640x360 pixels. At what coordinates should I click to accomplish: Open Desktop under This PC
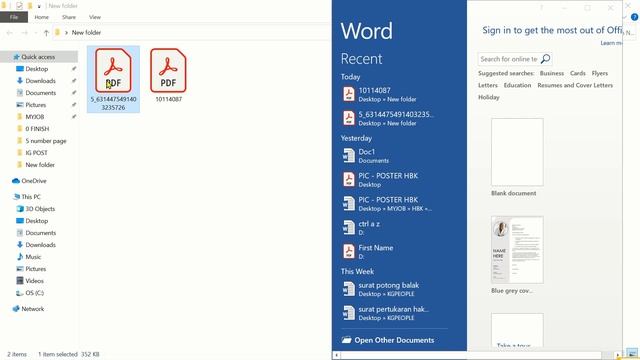[37, 221]
